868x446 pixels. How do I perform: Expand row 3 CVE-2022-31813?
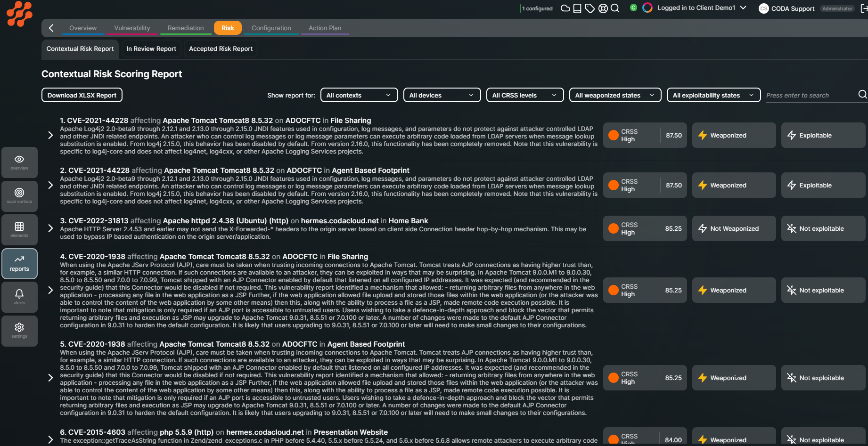pos(50,228)
